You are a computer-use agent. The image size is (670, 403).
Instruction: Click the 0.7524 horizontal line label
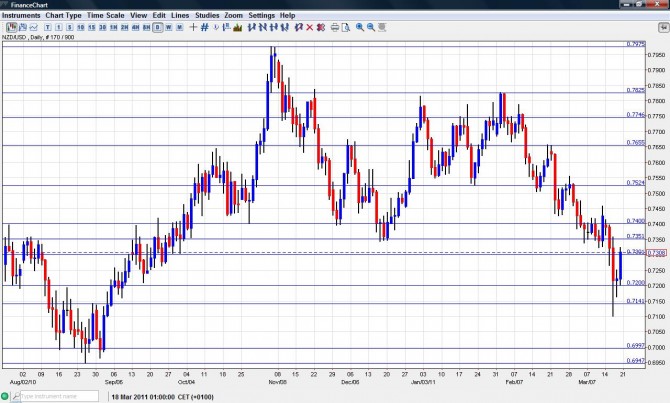[x=636, y=182]
